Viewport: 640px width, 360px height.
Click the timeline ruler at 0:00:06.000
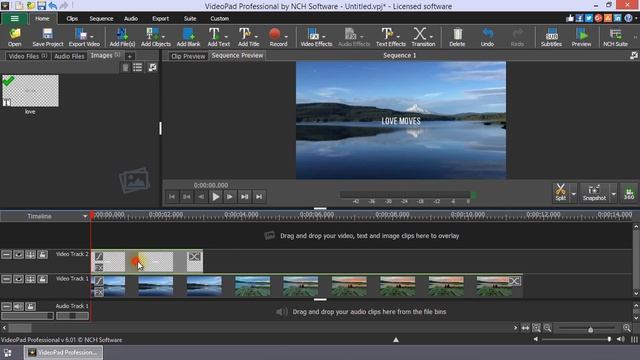(x=317, y=214)
